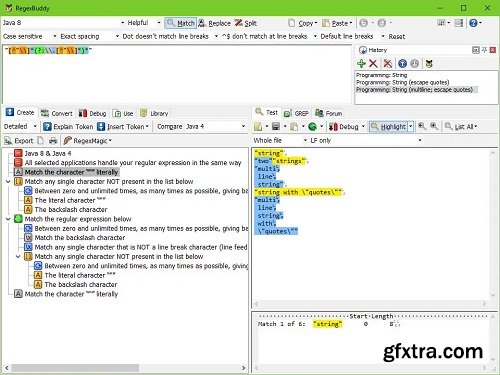
Task: Open the blue Help question mark icon
Action: (473, 23)
